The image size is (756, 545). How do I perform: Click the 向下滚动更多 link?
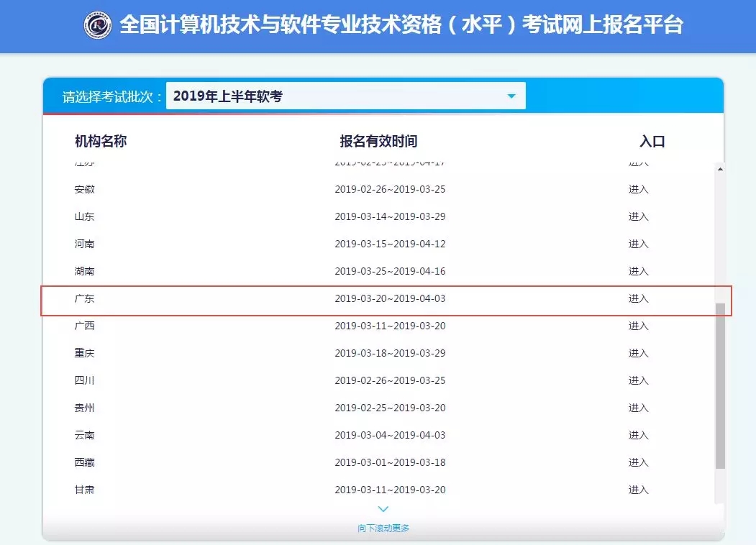383,528
